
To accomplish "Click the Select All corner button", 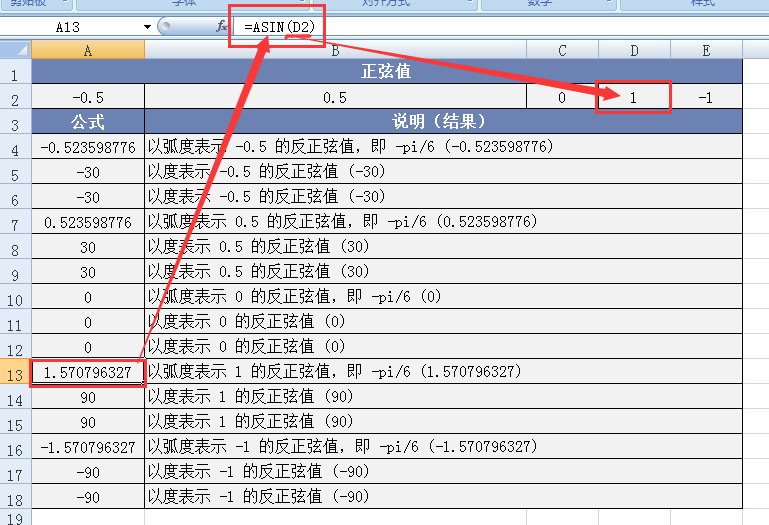I will tap(16, 50).
